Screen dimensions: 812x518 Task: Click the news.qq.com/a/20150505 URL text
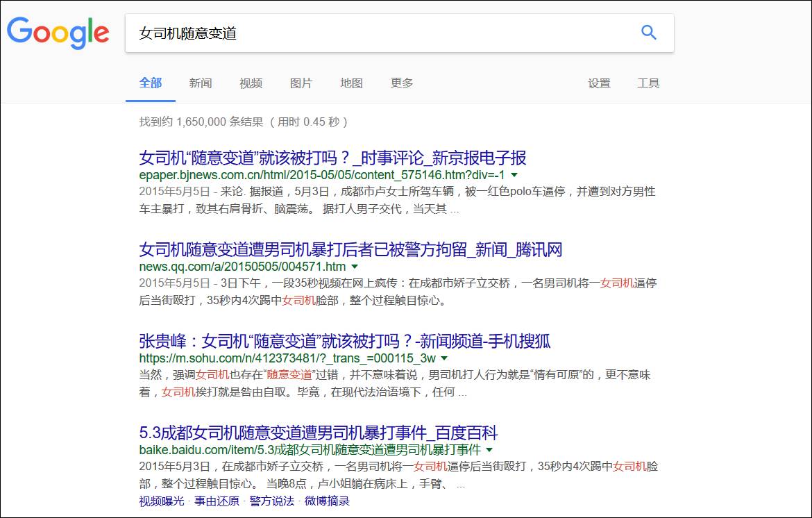[x=242, y=267]
